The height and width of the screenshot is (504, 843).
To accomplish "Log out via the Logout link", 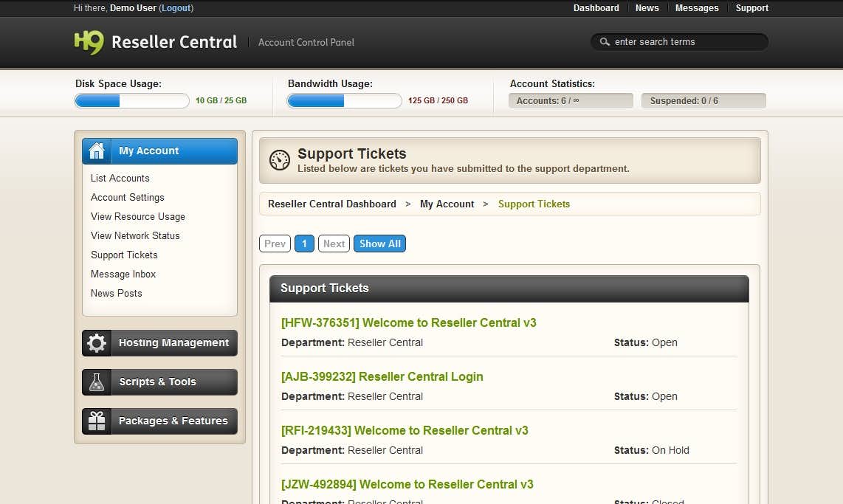I will [x=176, y=8].
